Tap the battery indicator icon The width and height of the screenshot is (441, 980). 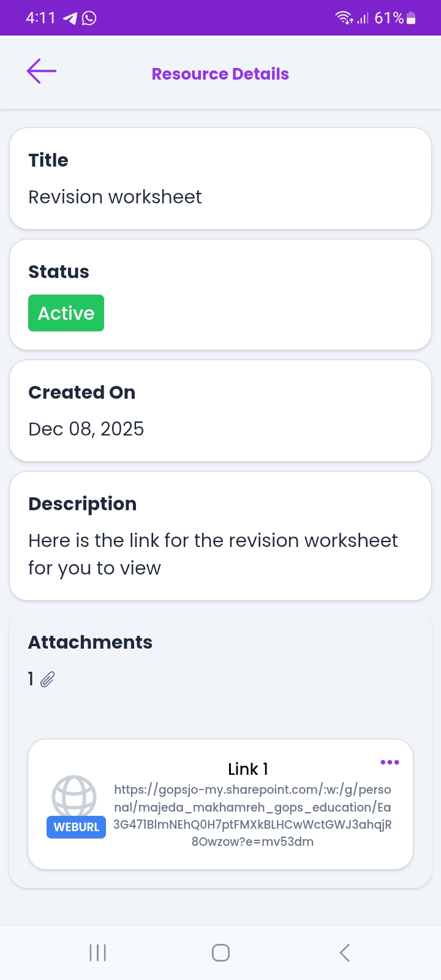(411, 18)
